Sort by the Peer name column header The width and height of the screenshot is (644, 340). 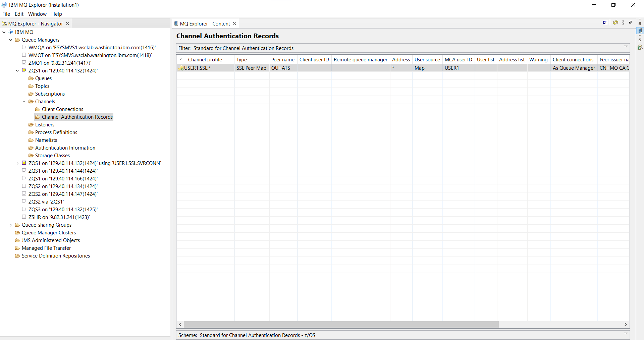(x=283, y=60)
